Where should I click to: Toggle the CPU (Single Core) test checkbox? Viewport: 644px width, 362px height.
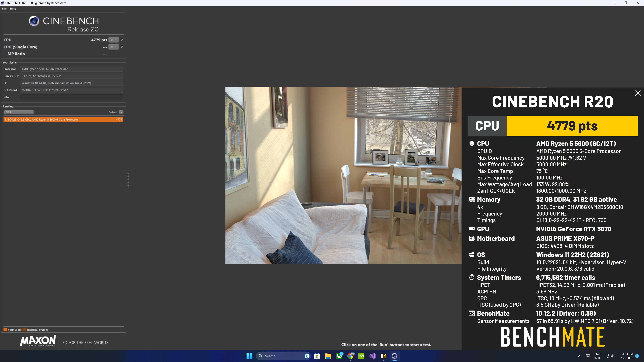pyautogui.click(x=122, y=47)
